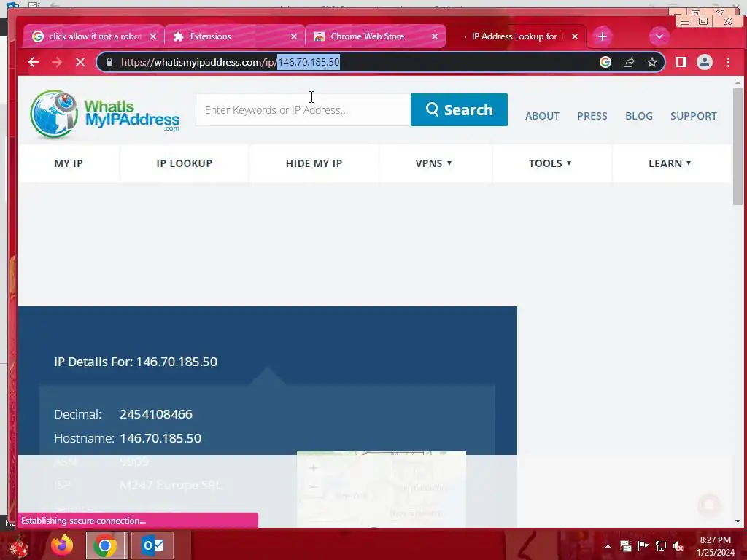Viewport: 747px width, 560px height.
Task: Click the lock icon in address bar
Action: (x=109, y=62)
